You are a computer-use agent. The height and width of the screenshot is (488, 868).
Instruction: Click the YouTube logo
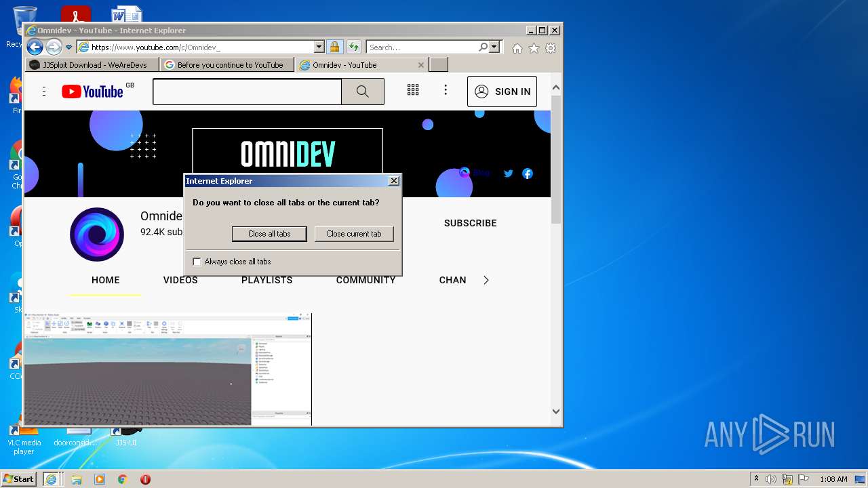[92, 91]
